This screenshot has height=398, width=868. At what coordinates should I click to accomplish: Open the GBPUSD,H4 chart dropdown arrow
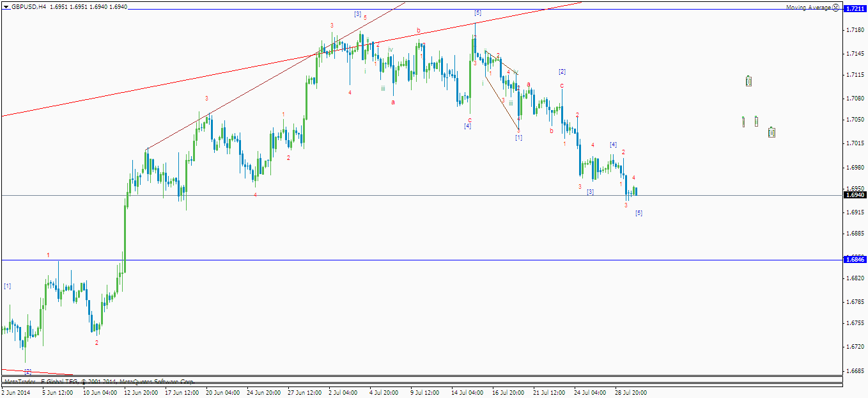pyautogui.click(x=6, y=6)
